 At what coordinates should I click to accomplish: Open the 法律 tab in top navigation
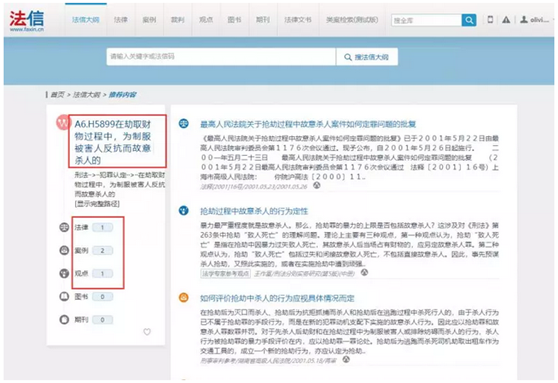click(x=121, y=20)
